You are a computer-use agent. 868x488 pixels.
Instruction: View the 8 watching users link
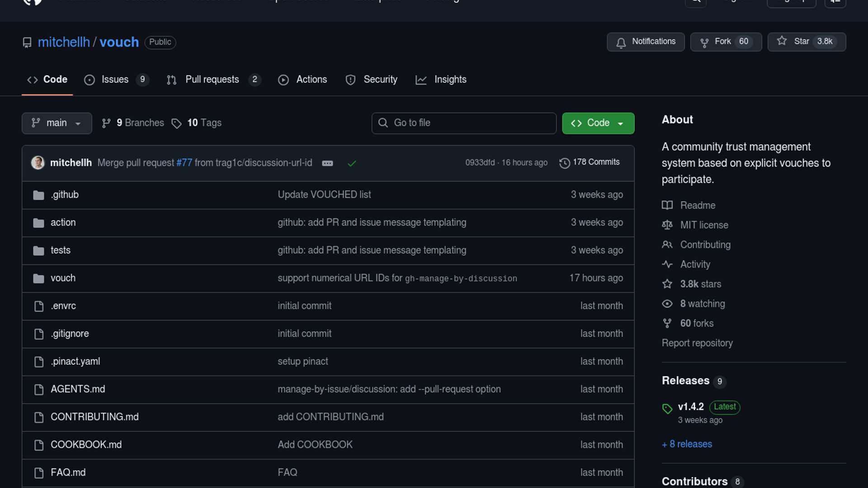[702, 304]
